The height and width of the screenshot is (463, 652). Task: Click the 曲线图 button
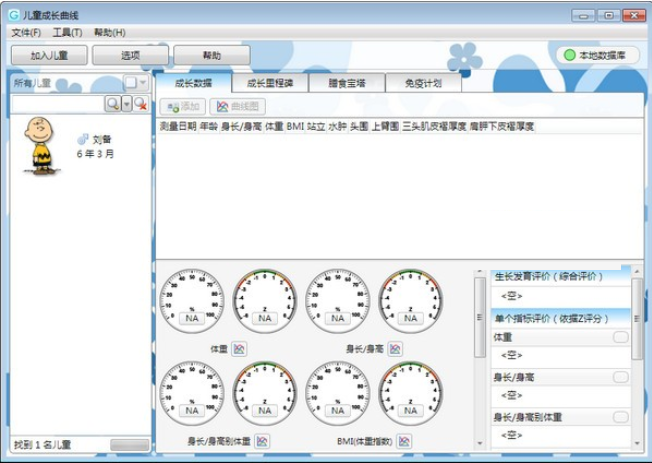tap(237, 106)
